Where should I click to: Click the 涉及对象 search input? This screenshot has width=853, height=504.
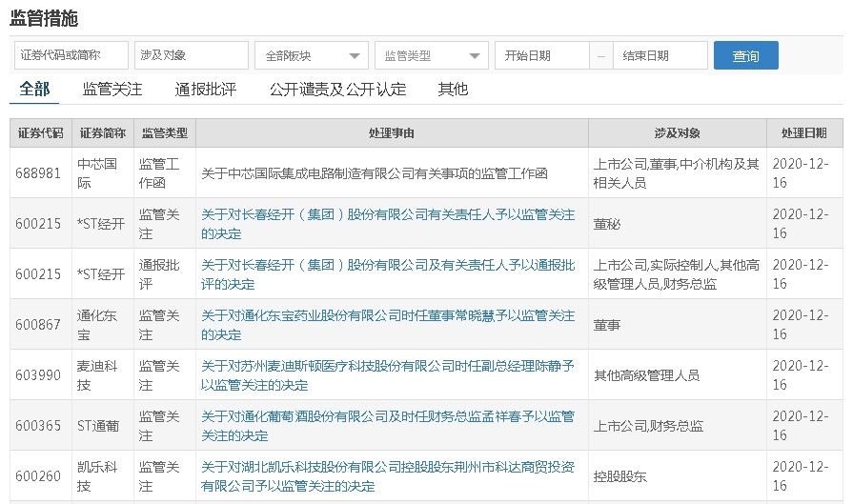point(191,56)
